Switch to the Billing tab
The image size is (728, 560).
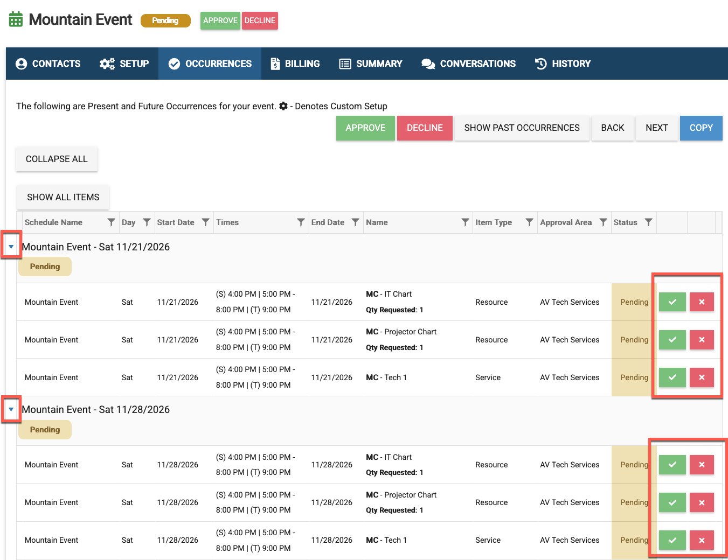point(295,64)
